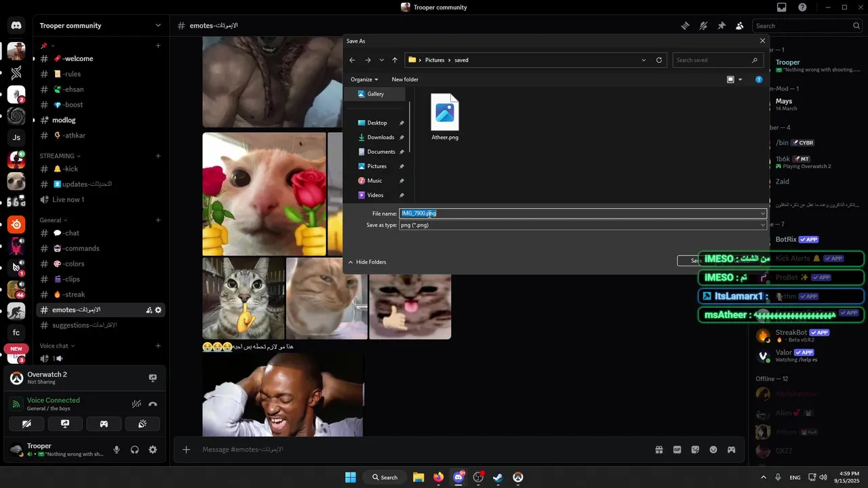Collapse the General category
868x488 pixels.
coord(53,220)
